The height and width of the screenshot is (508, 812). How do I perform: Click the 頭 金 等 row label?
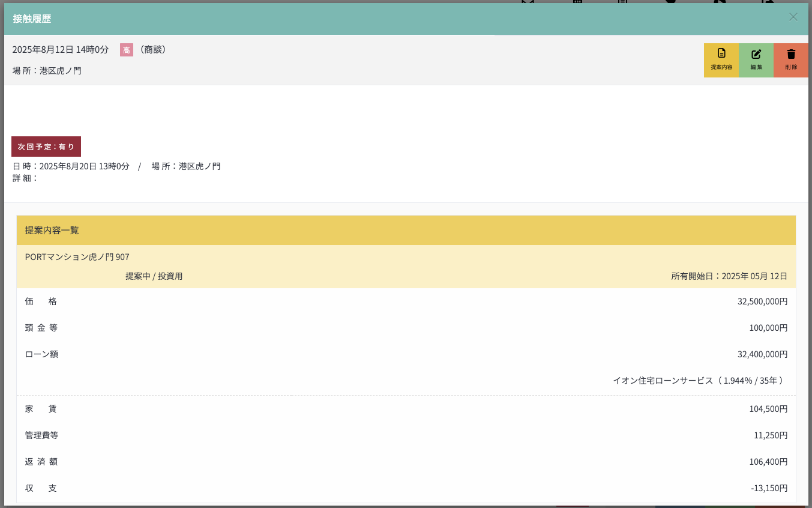pos(41,328)
